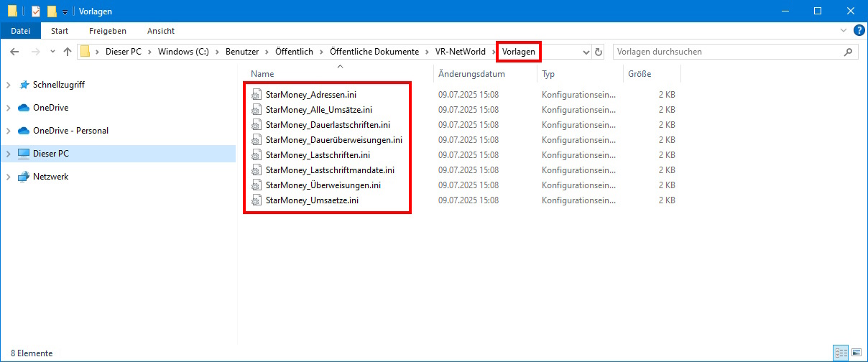
Task: Open Customize Quick Access Toolbar dropdown
Action: (65, 12)
